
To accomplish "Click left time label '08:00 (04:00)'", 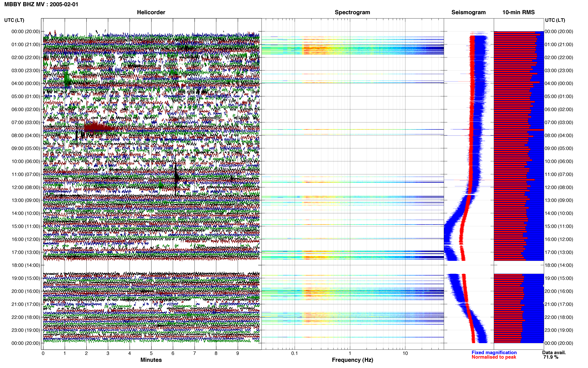I will pyautogui.click(x=26, y=135).
